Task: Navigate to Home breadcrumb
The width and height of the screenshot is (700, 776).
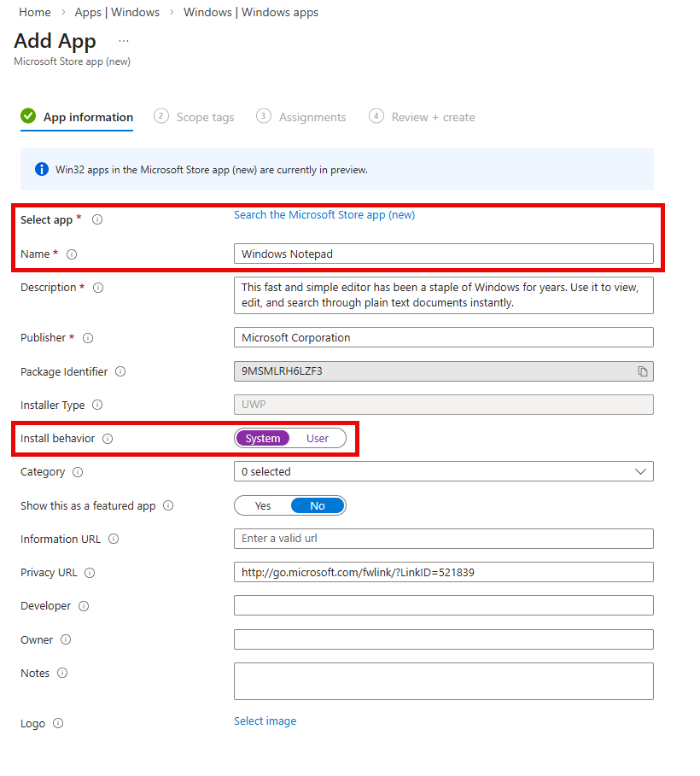Action: [x=35, y=12]
